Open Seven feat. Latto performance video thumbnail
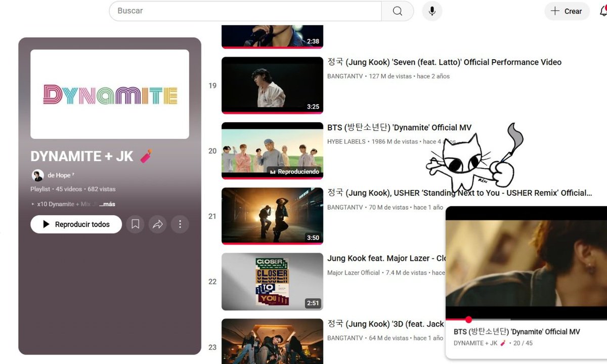The image size is (607, 364). tap(272, 85)
